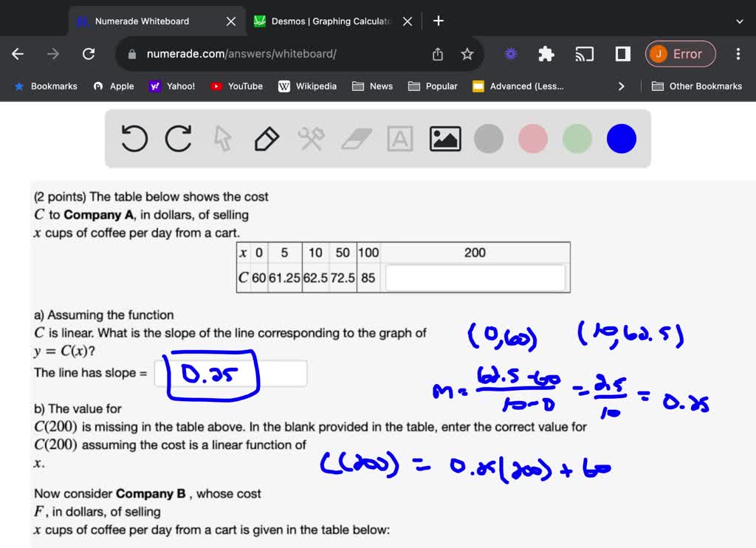Open the text tool on the whiteboard
This screenshot has height=548, width=756.
pos(399,138)
